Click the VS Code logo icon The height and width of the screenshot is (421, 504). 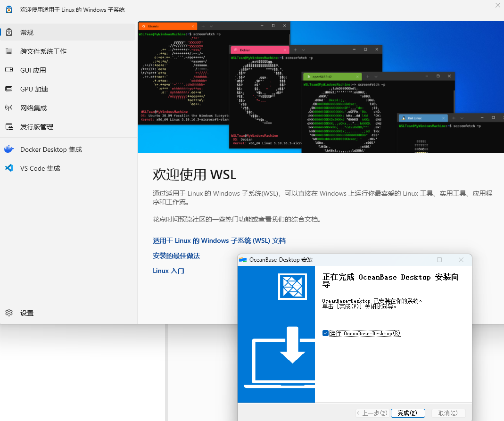click(x=9, y=168)
